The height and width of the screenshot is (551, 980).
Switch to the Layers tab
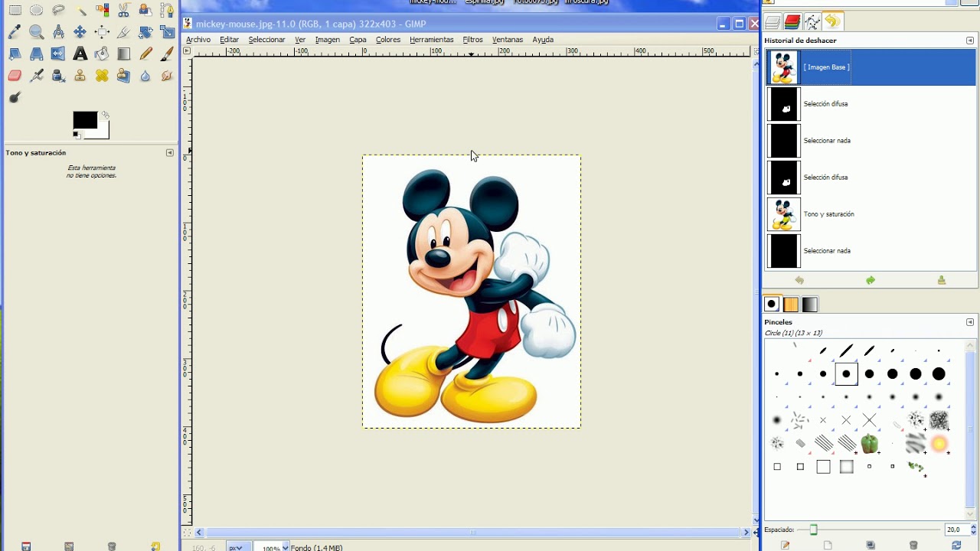773,21
